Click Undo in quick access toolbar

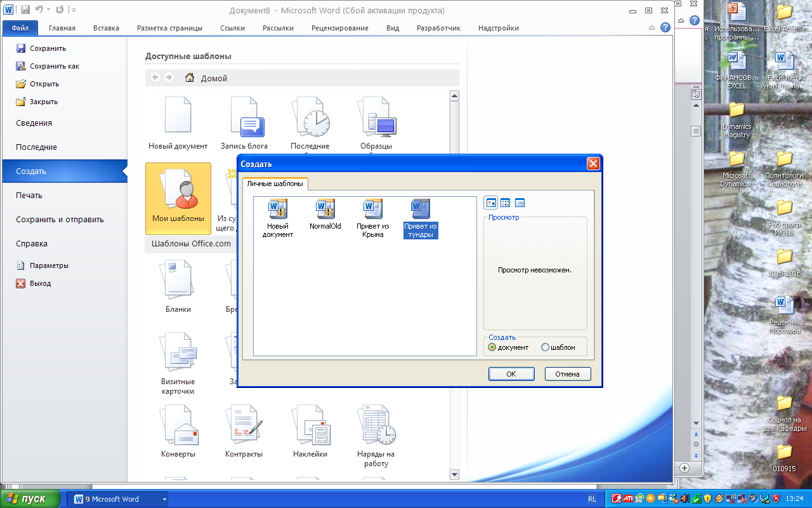pos(39,10)
